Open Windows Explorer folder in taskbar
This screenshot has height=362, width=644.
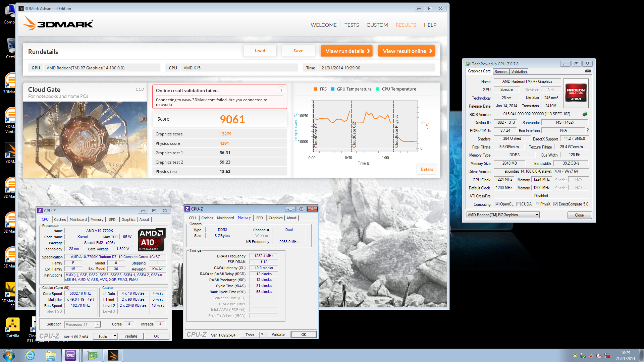click(51, 355)
